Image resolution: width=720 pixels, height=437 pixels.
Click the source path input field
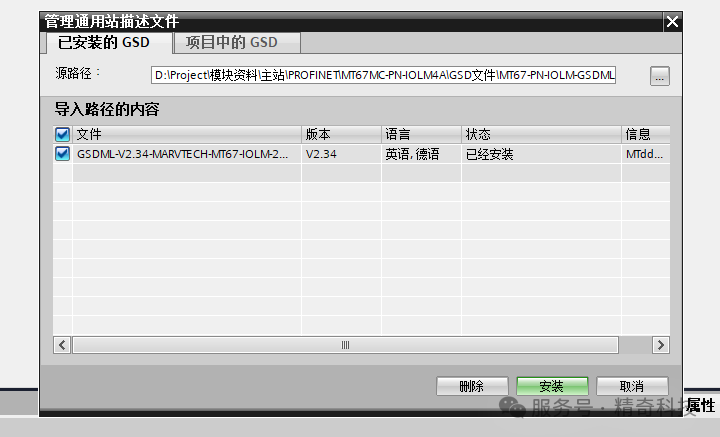383,75
